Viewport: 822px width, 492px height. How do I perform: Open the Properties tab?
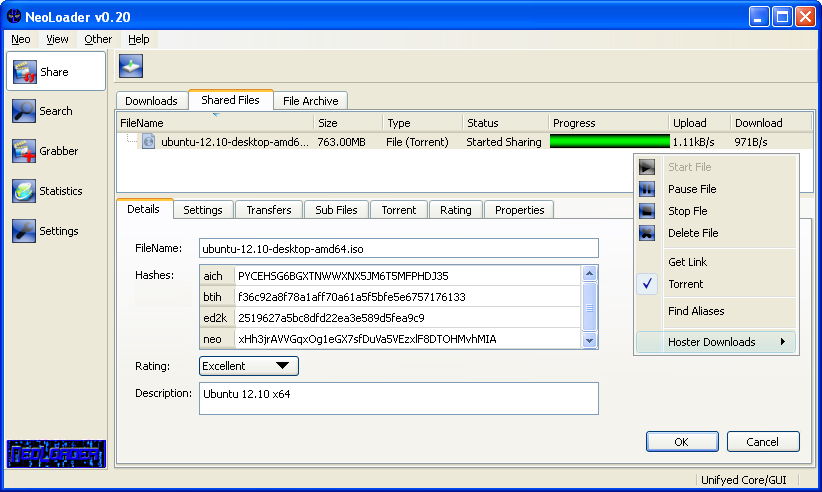click(x=520, y=210)
